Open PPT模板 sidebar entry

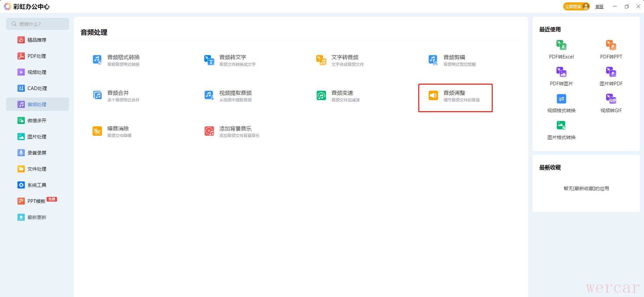[36, 201]
